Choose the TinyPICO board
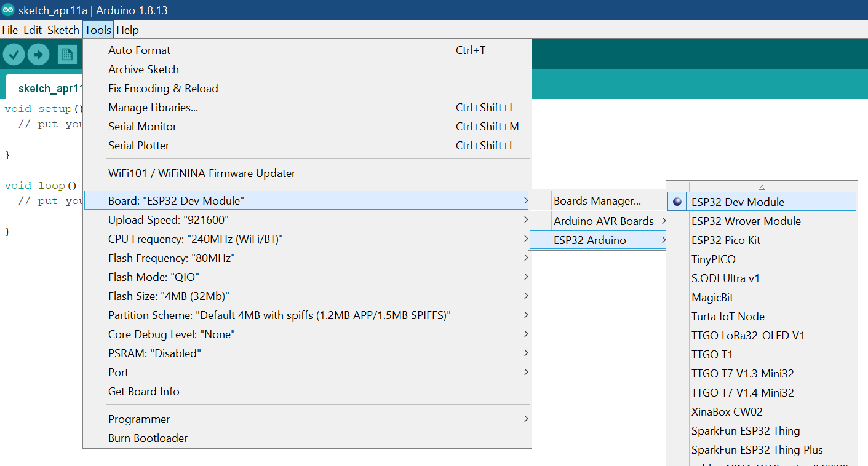This screenshot has width=868, height=466. (x=762, y=259)
